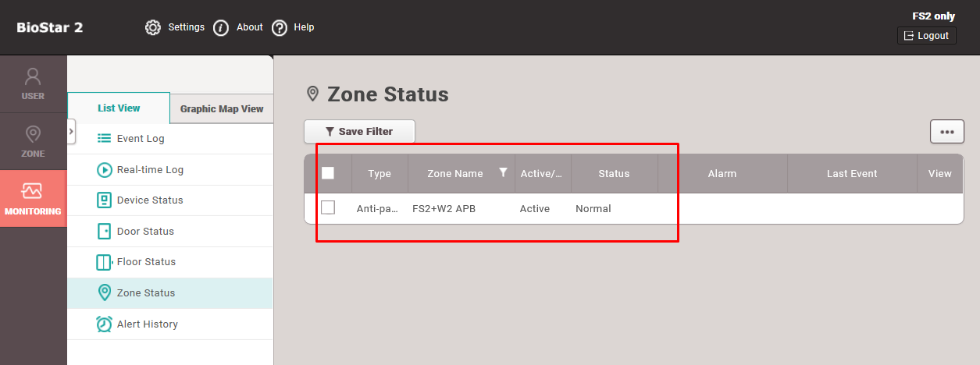Click the About info icon
The height and width of the screenshot is (365, 980).
(221, 27)
